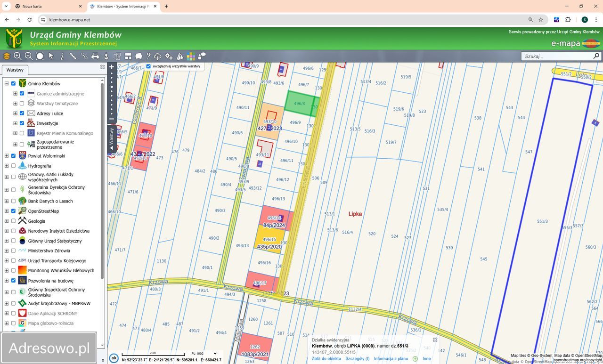
Task: Uncheck 'uwzględniaj wszystkie warstwy' checkbox
Action: tap(148, 66)
